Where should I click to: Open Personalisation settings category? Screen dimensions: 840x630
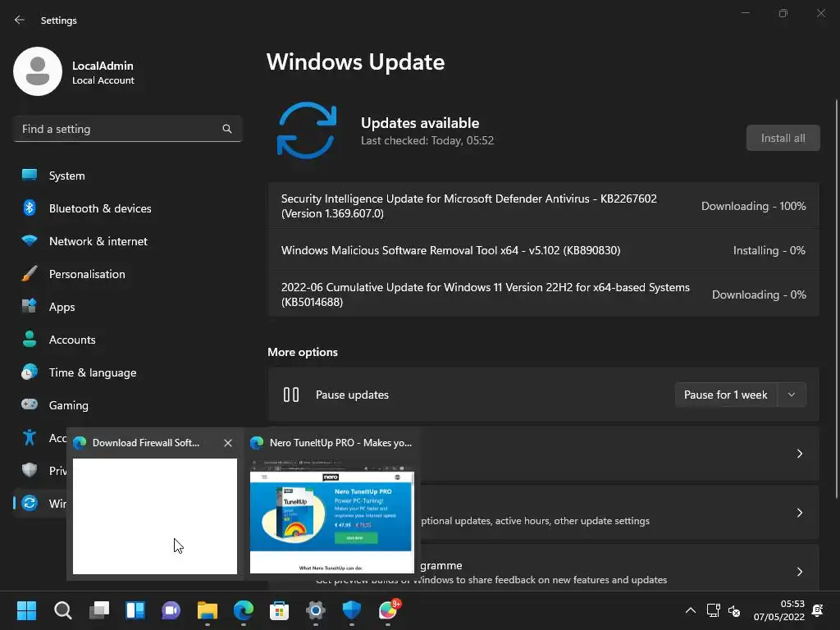(127, 274)
